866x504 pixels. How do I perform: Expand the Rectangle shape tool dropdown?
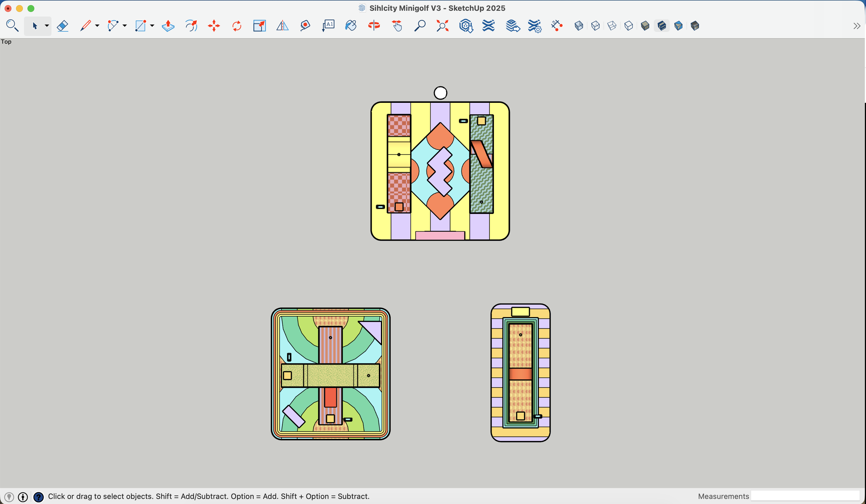click(152, 26)
